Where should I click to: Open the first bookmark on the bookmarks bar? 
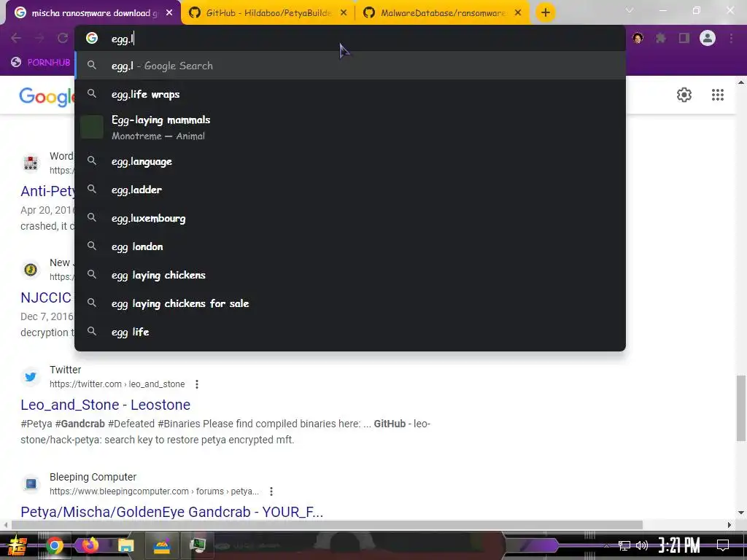[x=41, y=62]
